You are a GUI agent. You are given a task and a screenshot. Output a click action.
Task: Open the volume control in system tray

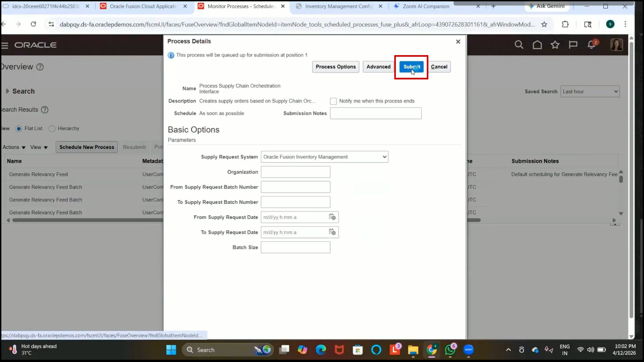click(591, 350)
